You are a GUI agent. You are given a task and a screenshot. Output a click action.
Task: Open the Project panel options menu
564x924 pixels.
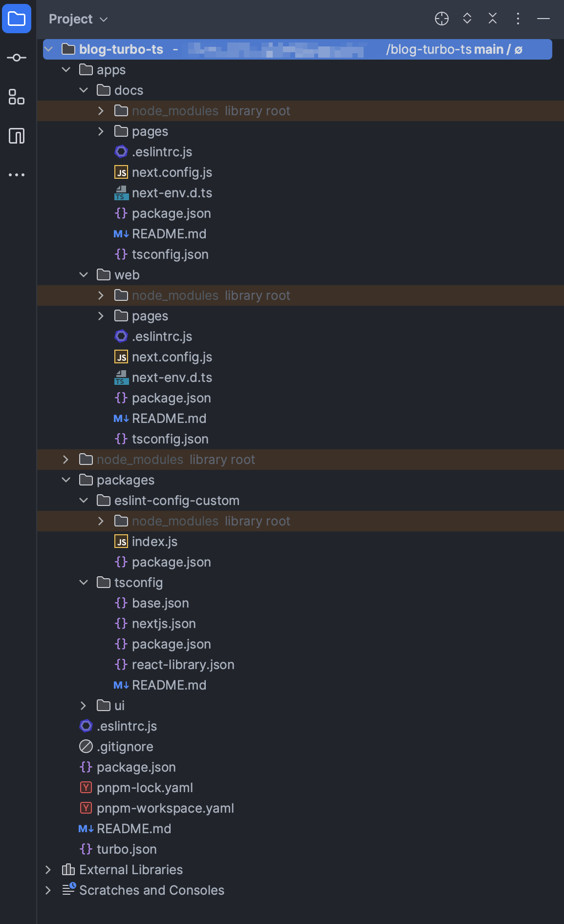(518, 19)
